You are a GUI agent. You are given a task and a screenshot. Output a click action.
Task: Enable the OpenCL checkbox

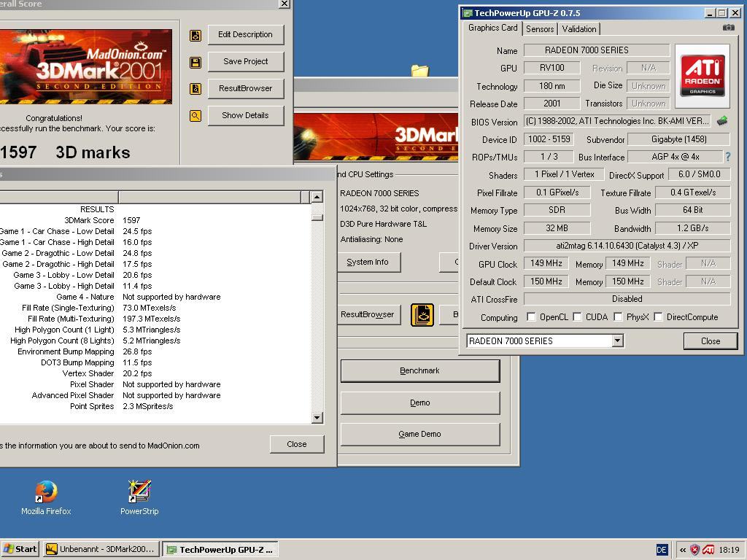531,317
